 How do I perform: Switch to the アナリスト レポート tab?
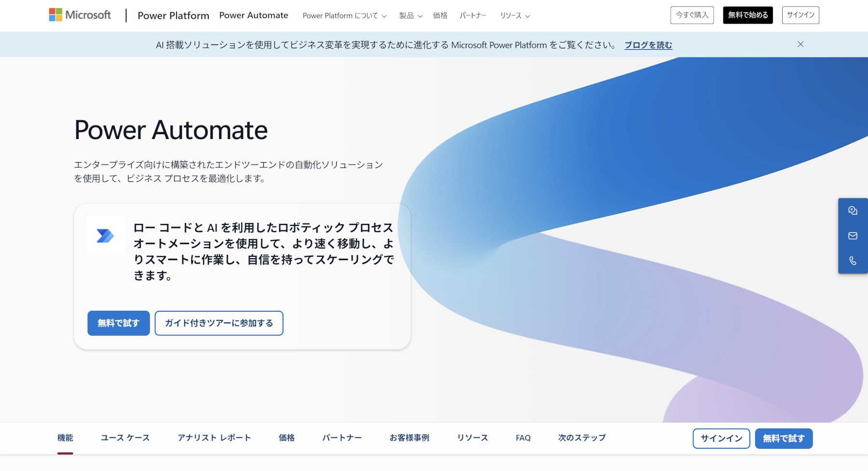tap(214, 438)
